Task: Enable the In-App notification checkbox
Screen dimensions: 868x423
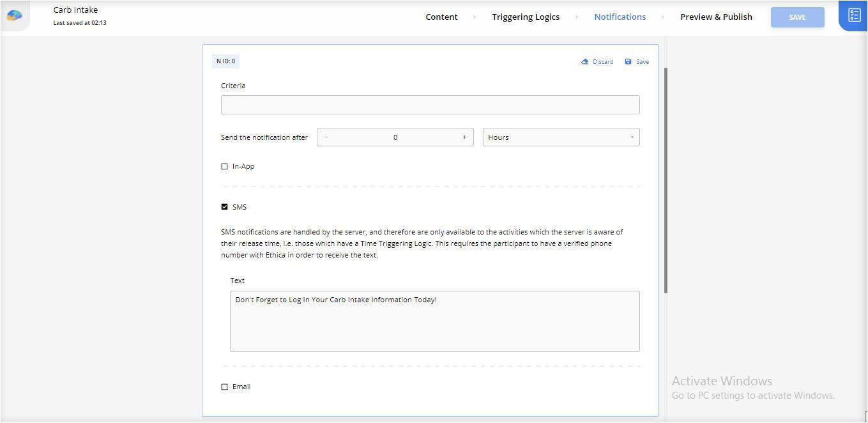Action: pos(224,167)
